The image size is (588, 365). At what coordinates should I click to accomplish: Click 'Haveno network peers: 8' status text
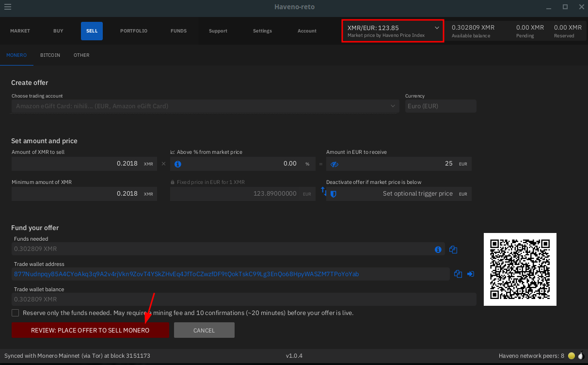[x=531, y=356]
